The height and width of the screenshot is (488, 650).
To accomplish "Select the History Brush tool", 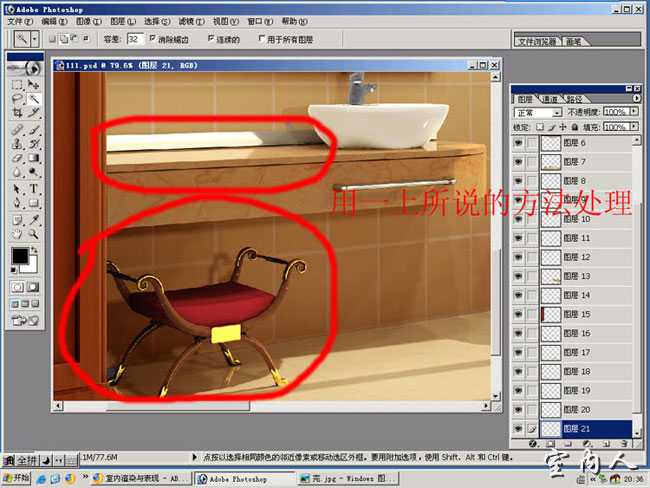I will tap(33, 144).
